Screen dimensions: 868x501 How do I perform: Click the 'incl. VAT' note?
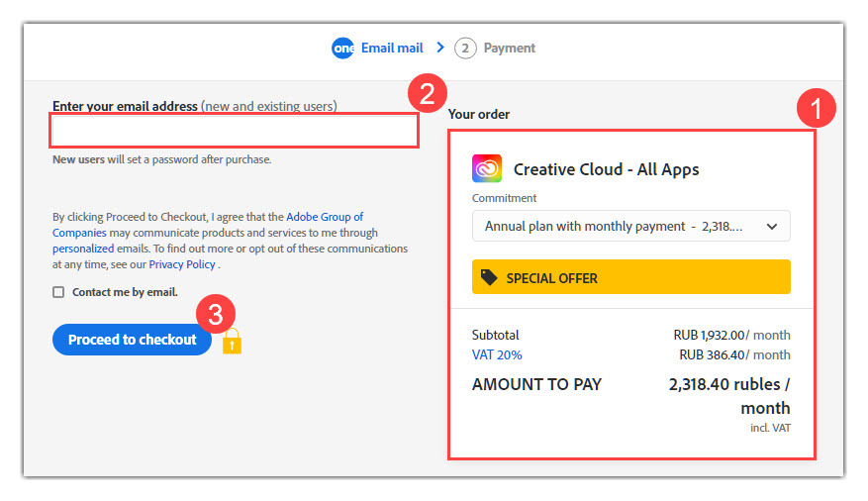(x=770, y=428)
